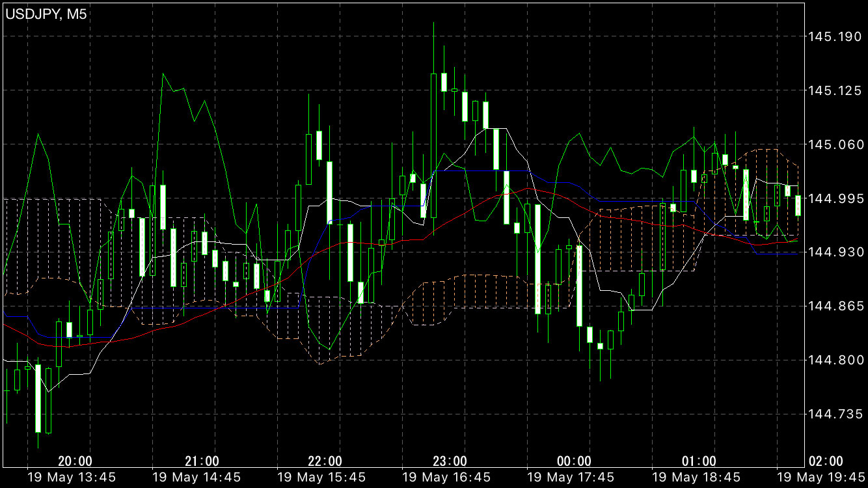
Task: Select the 144.800 price axis label
Action: coord(837,360)
